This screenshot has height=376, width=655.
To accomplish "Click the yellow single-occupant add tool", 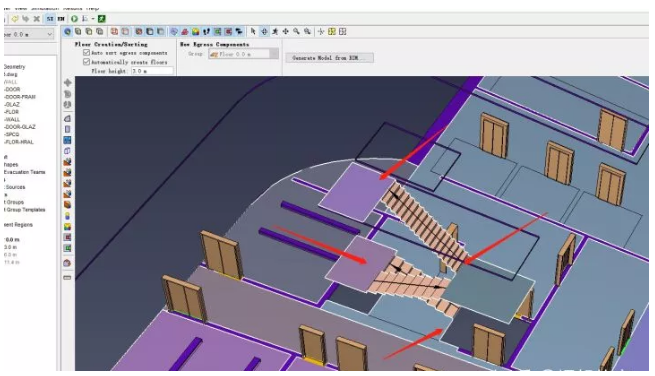I will click(x=67, y=216).
